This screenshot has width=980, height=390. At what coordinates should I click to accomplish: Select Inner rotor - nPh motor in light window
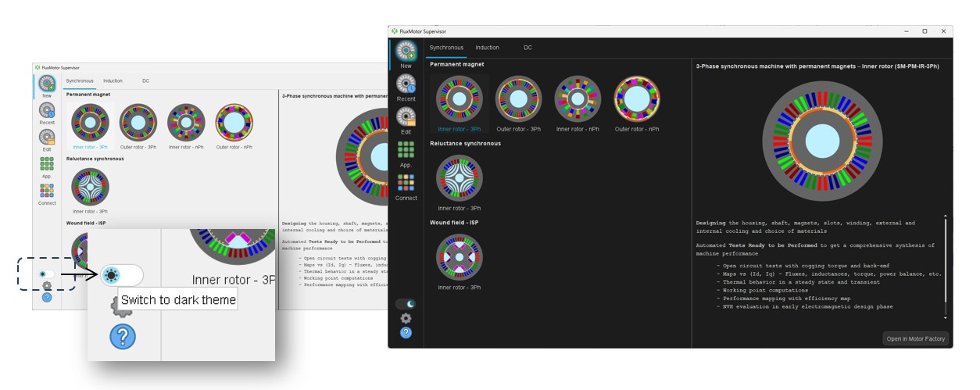pos(186,122)
